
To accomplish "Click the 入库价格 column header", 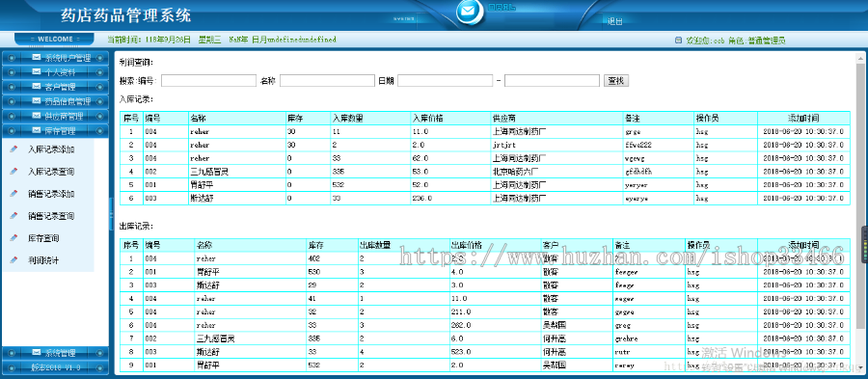I will click(x=427, y=119).
